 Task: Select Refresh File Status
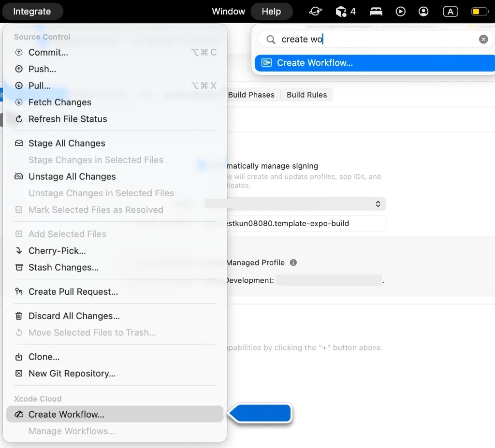(115, 119)
